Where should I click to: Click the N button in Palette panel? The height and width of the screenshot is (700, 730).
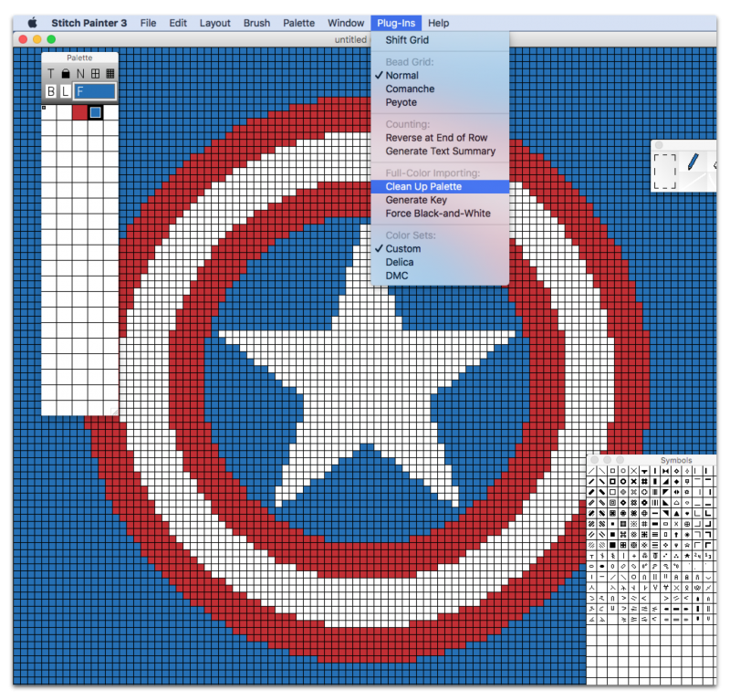click(80, 74)
